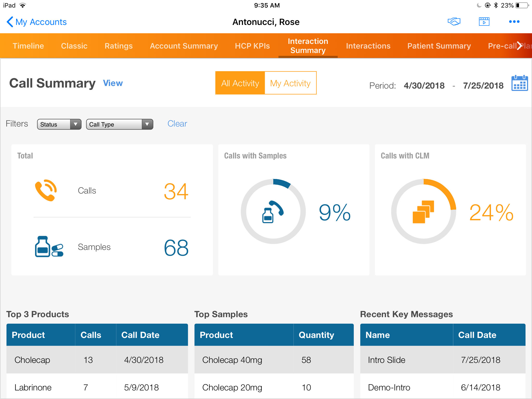Open the Patient Summary tab

click(x=439, y=46)
